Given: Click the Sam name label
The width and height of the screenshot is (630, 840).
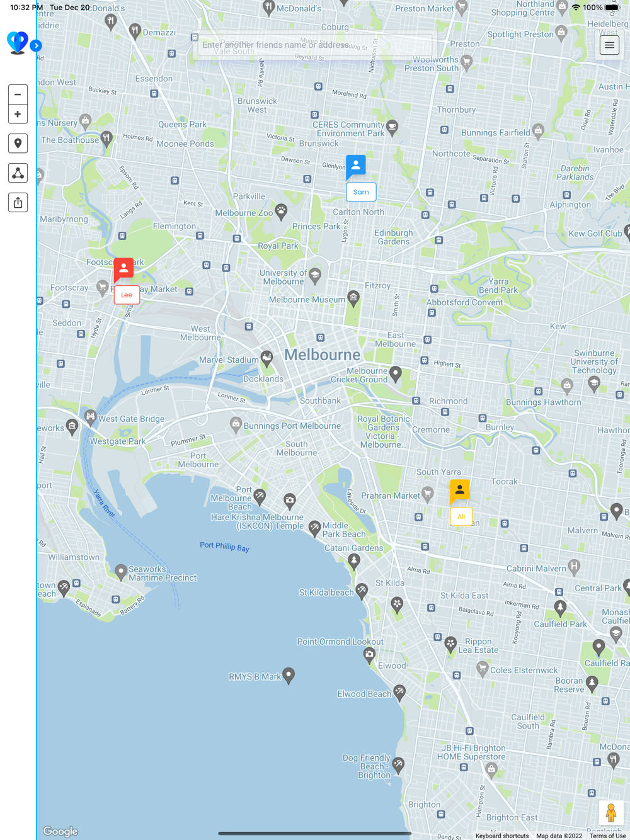Looking at the screenshot, I should (x=361, y=192).
